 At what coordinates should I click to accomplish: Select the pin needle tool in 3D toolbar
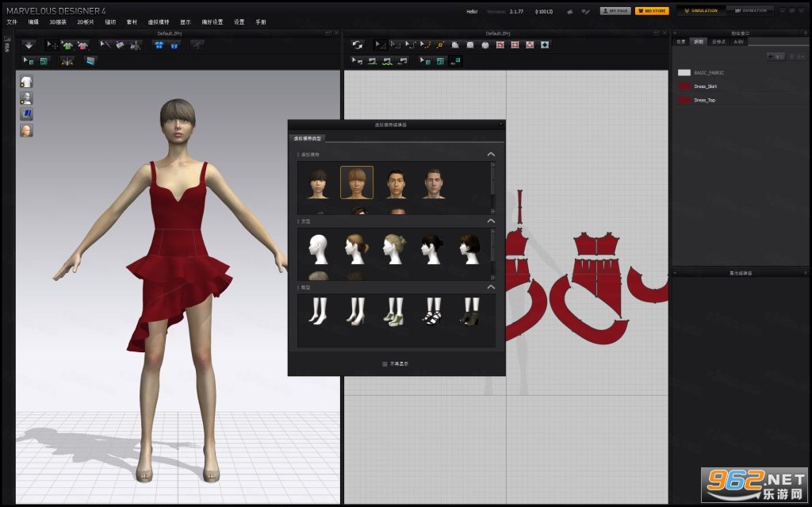[x=105, y=45]
